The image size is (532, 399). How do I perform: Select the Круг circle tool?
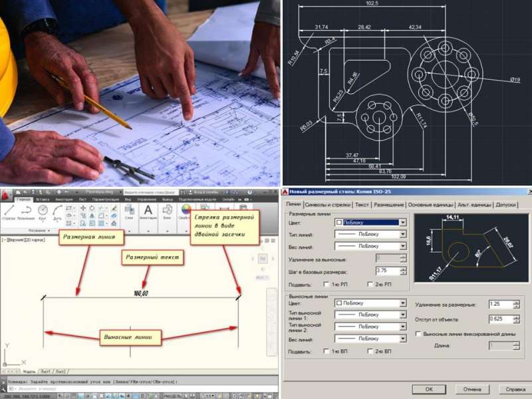[x=43, y=210]
